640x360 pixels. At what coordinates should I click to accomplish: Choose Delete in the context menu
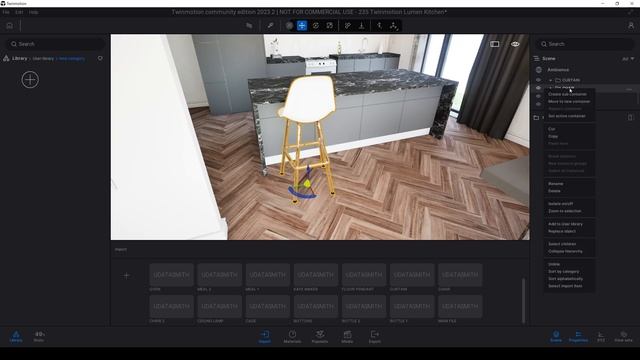tap(554, 191)
